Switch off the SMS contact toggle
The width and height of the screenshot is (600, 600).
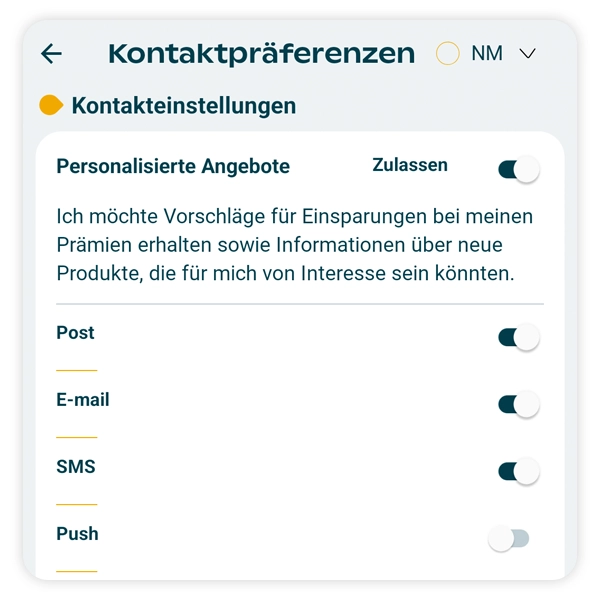[518, 472]
